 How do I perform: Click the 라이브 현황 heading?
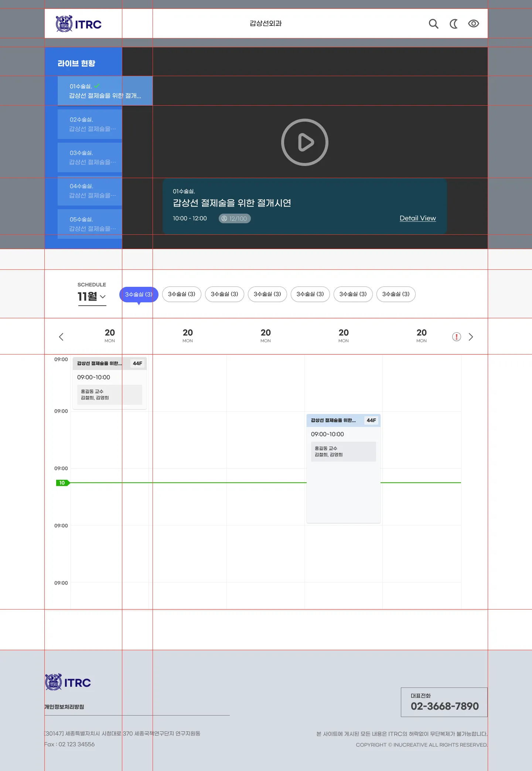click(x=76, y=63)
